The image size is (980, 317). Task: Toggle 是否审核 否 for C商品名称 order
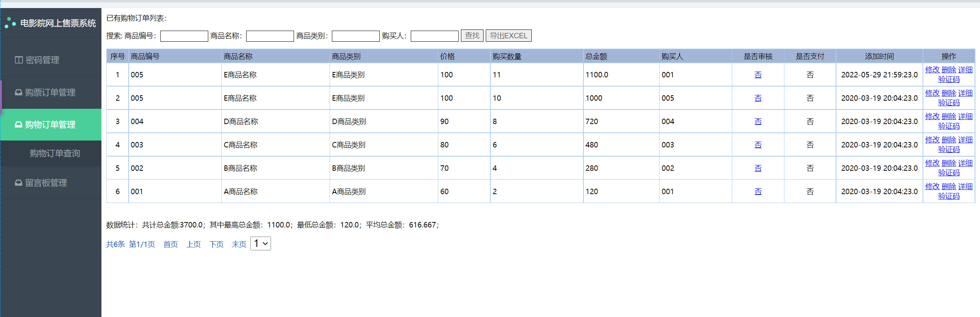(x=758, y=145)
